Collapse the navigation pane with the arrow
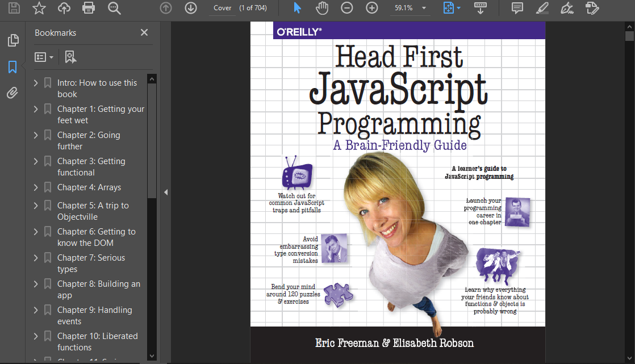 click(166, 193)
